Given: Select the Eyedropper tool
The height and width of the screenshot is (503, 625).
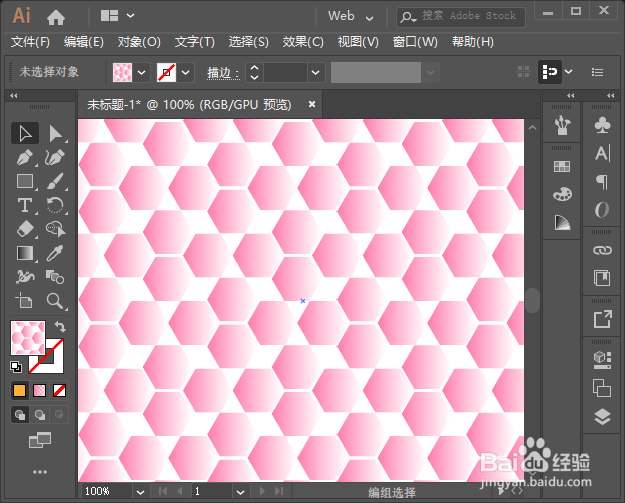Looking at the screenshot, I should click(55, 253).
